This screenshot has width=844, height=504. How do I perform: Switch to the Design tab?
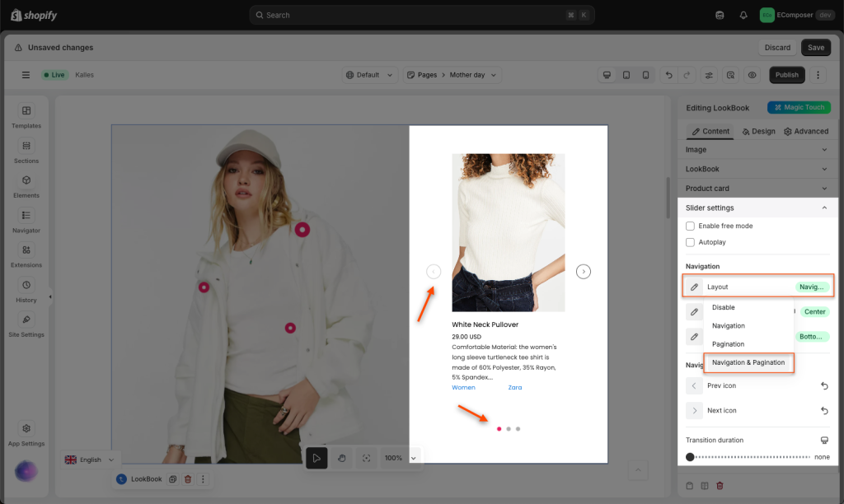[x=758, y=131]
